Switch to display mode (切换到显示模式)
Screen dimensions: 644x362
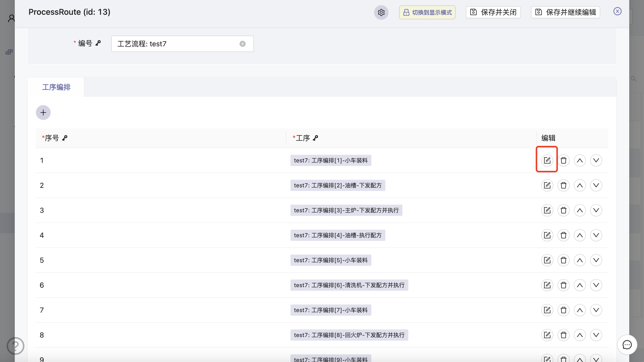pos(427,12)
